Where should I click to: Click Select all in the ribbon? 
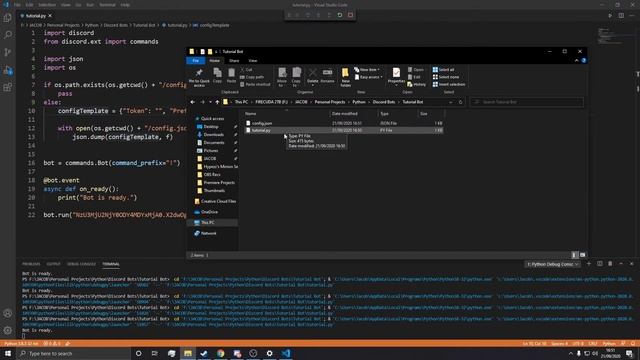pyautogui.click(x=444, y=70)
